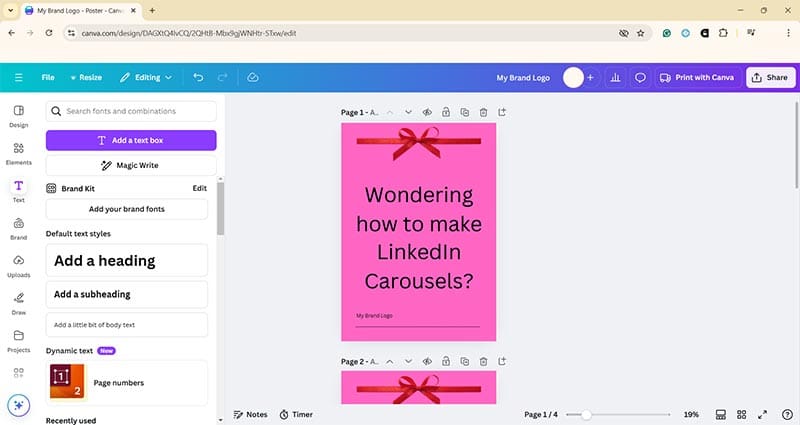Image resolution: width=800 pixels, height=425 pixels.
Task: Open the user profile avatar
Action: (x=573, y=78)
